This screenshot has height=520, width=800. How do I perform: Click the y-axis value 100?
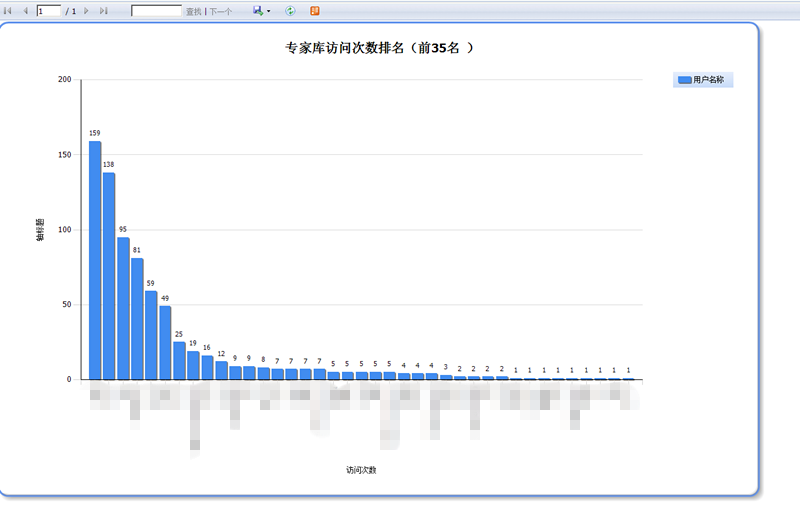tap(65, 230)
